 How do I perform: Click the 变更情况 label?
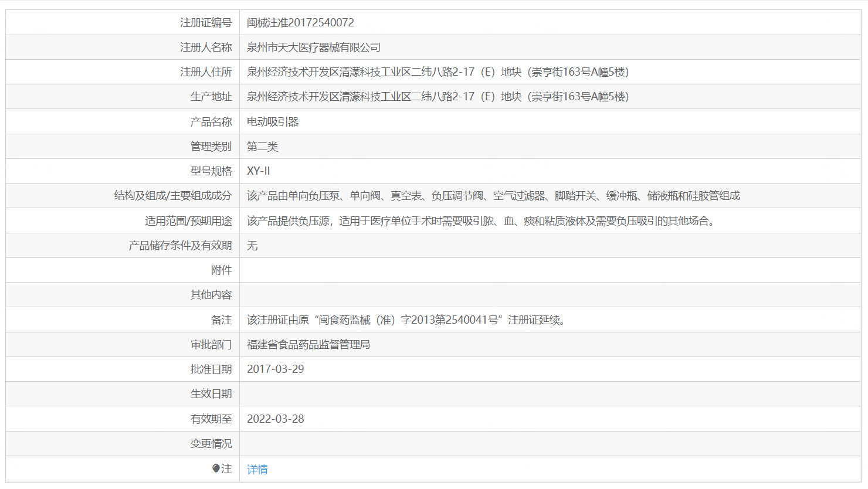coord(211,444)
